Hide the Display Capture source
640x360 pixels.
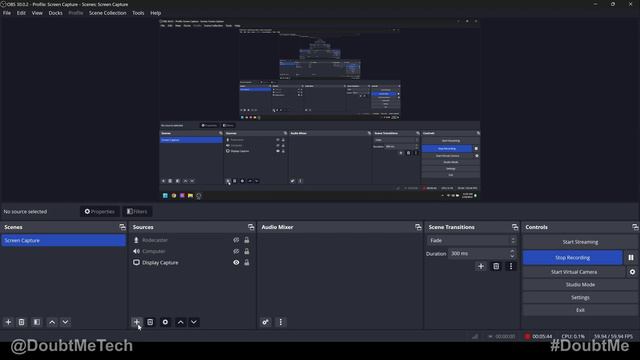(x=236, y=262)
